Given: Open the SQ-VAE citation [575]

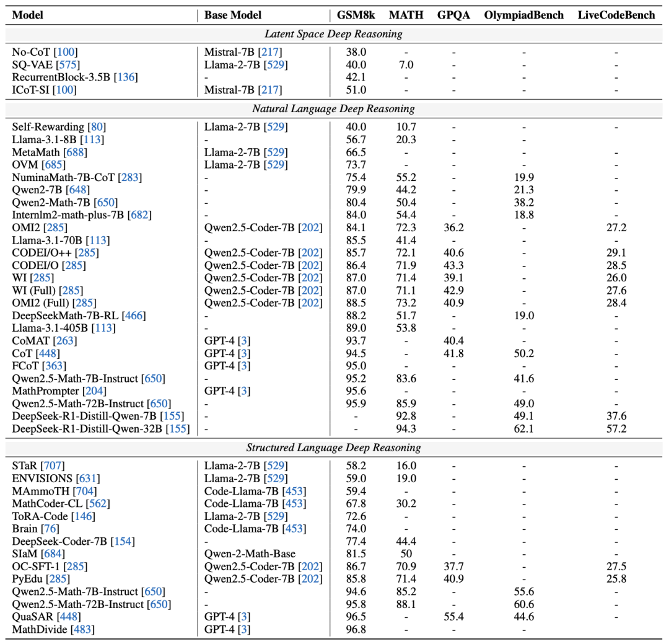Looking at the screenshot, I should pos(68,65).
